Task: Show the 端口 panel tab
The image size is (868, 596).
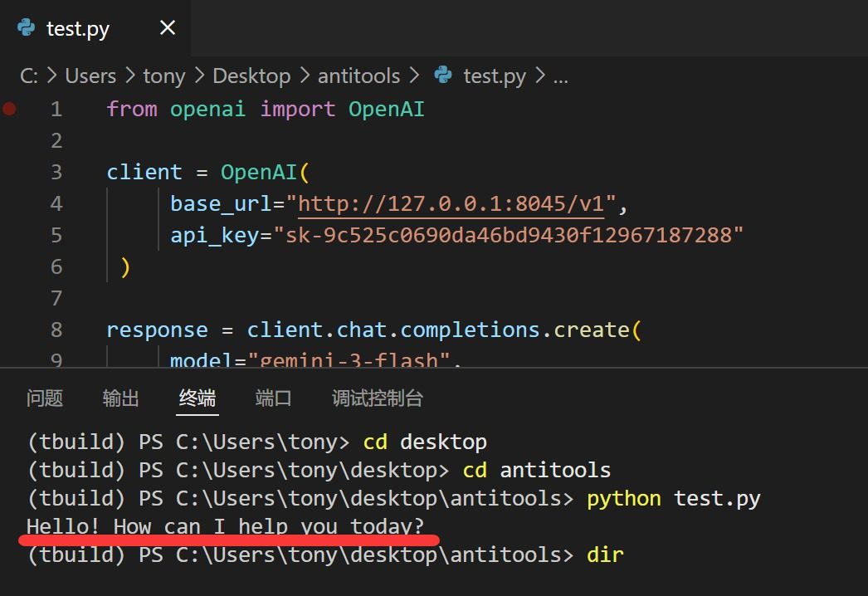Action: pos(273,398)
